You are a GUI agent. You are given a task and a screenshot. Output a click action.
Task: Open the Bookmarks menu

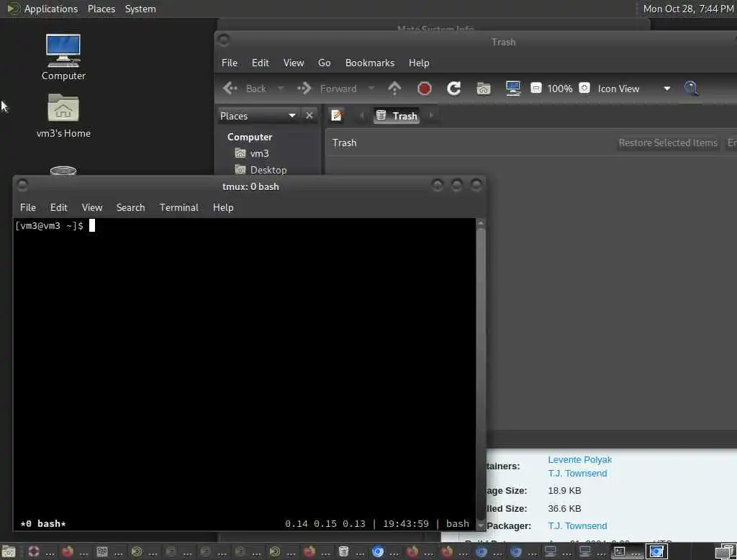pos(370,63)
